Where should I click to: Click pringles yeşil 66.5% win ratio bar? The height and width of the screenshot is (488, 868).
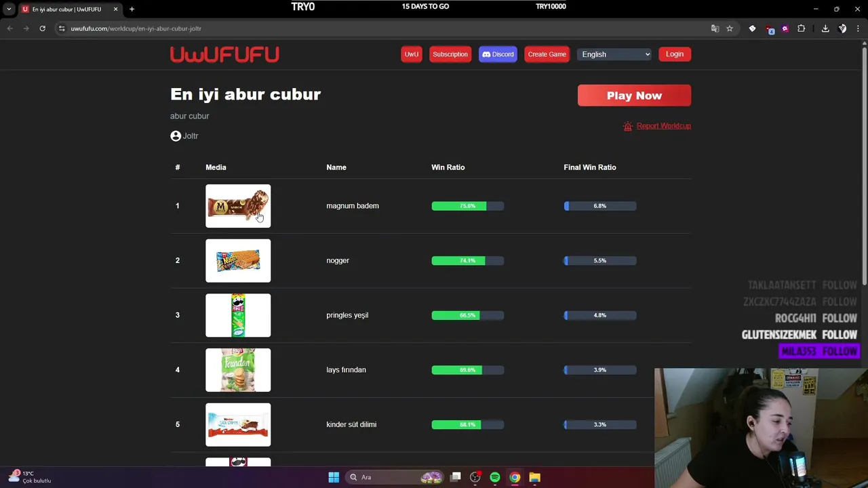click(x=468, y=315)
